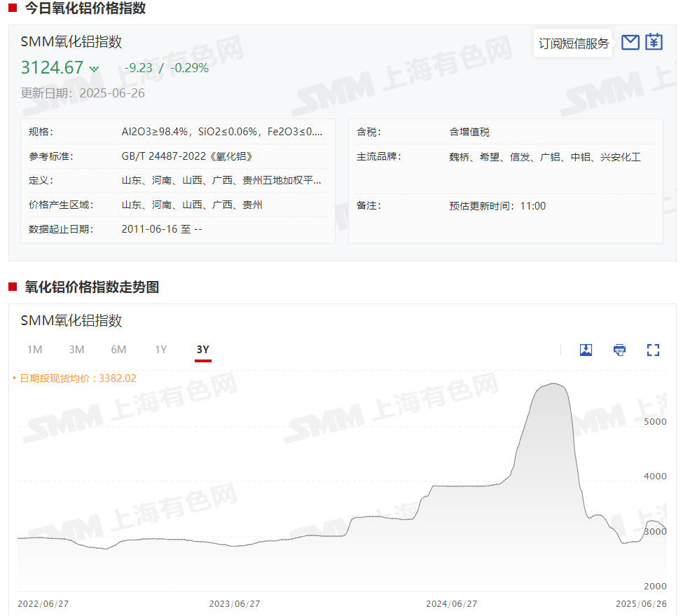Click the 5000 y-axis label
The image size is (683, 616).
pos(655,422)
